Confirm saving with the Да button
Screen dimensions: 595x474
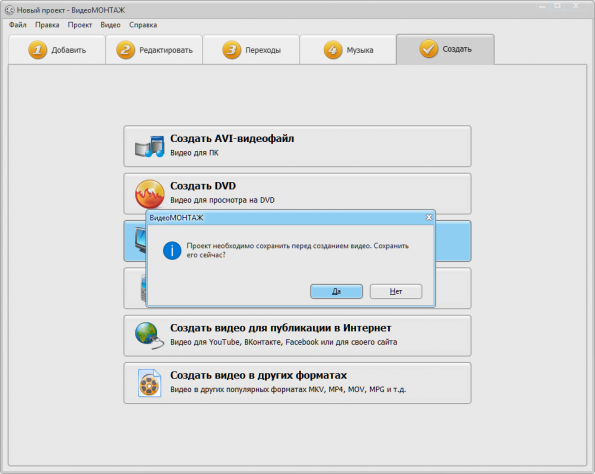click(x=336, y=291)
